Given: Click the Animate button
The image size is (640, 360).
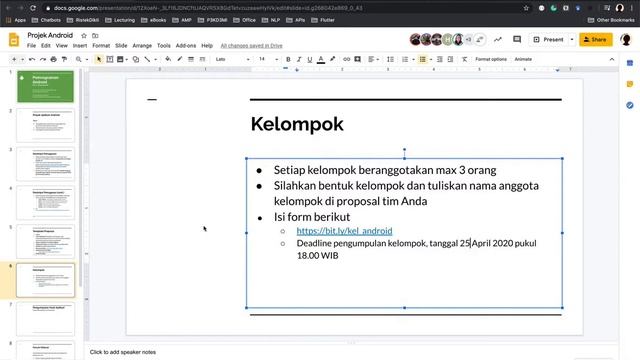Looking at the screenshot, I should tap(523, 59).
